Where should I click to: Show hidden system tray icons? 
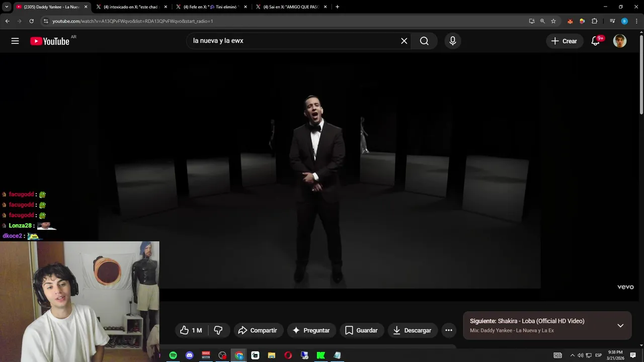click(x=572, y=355)
